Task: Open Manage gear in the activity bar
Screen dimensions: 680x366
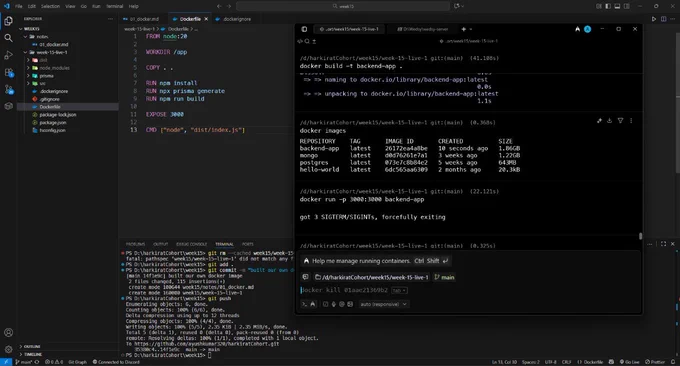Action: [x=8, y=350]
